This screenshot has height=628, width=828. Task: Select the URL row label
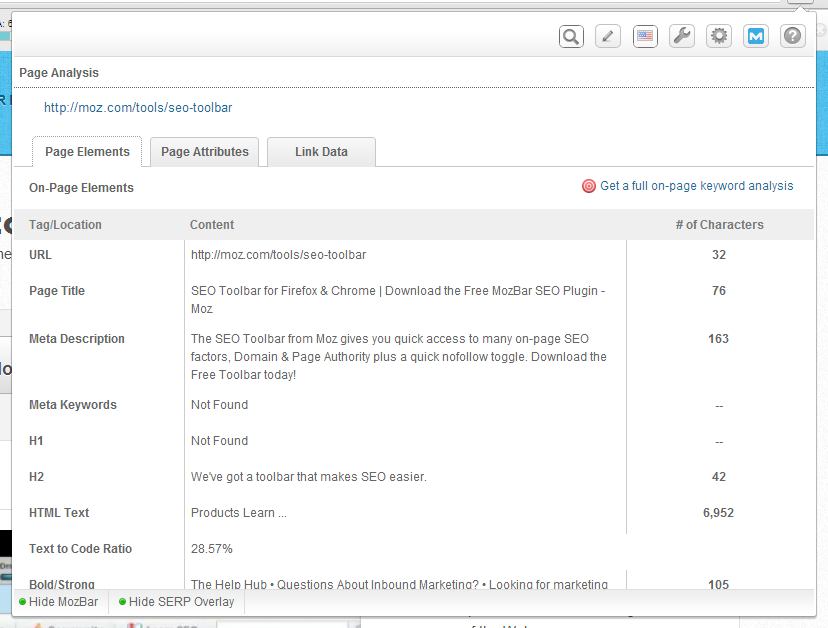coord(40,255)
